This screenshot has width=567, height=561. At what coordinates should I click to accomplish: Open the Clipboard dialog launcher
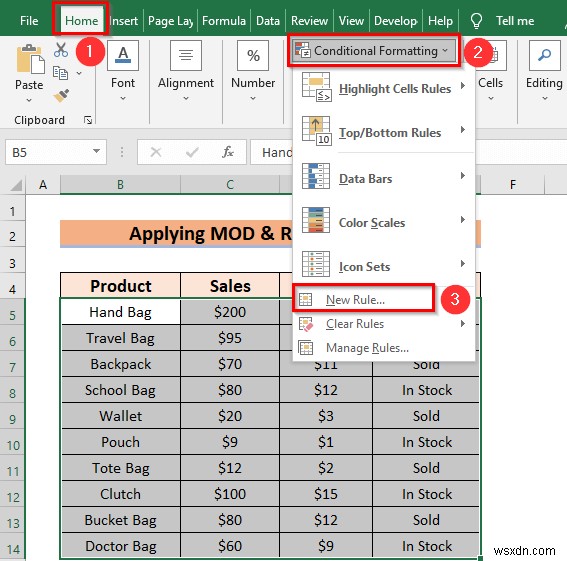tap(88, 120)
